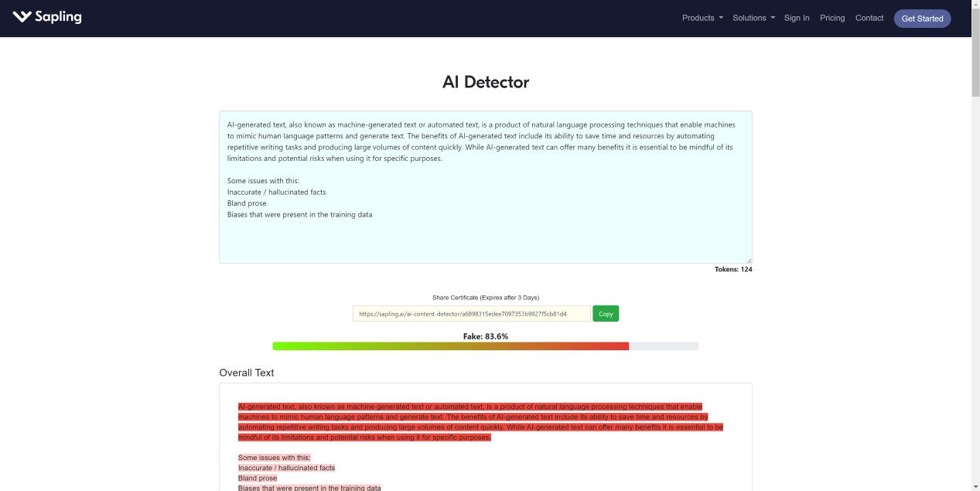Click the resize handle of the text area
980x491 pixels.
pyautogui.click(x=748, y=260)
